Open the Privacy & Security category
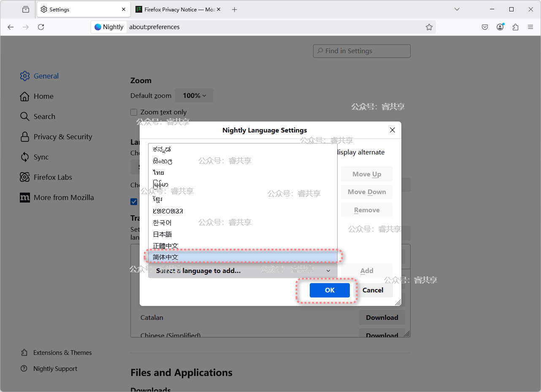Image resolution: width=541 pixels, height=392 pixels. 56,137
